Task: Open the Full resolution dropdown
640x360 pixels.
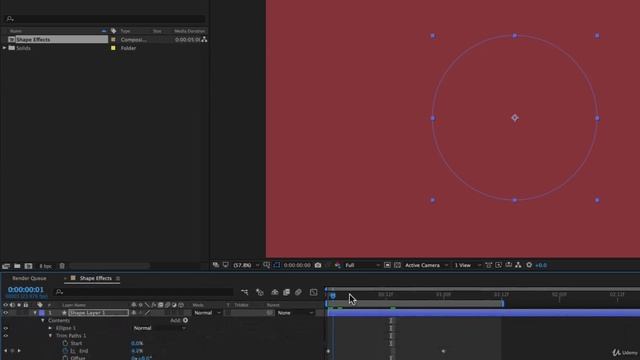Action: [x=362, y=265]
